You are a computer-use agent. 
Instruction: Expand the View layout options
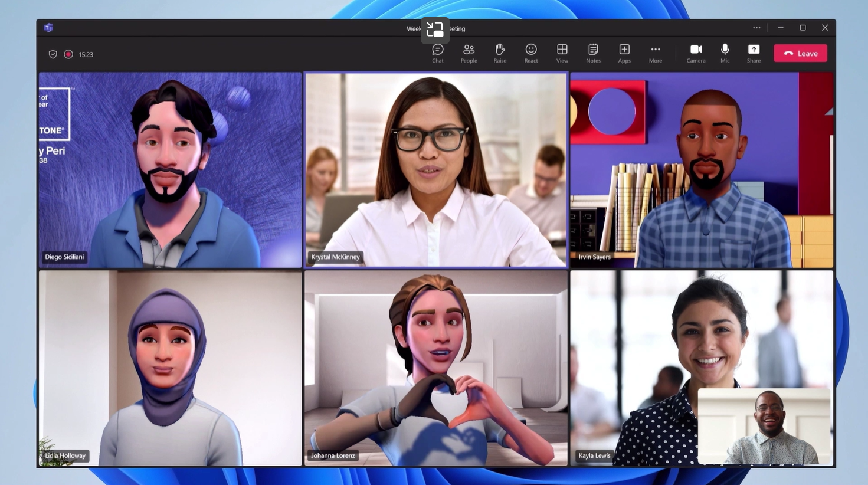click(x=562, y=53)
